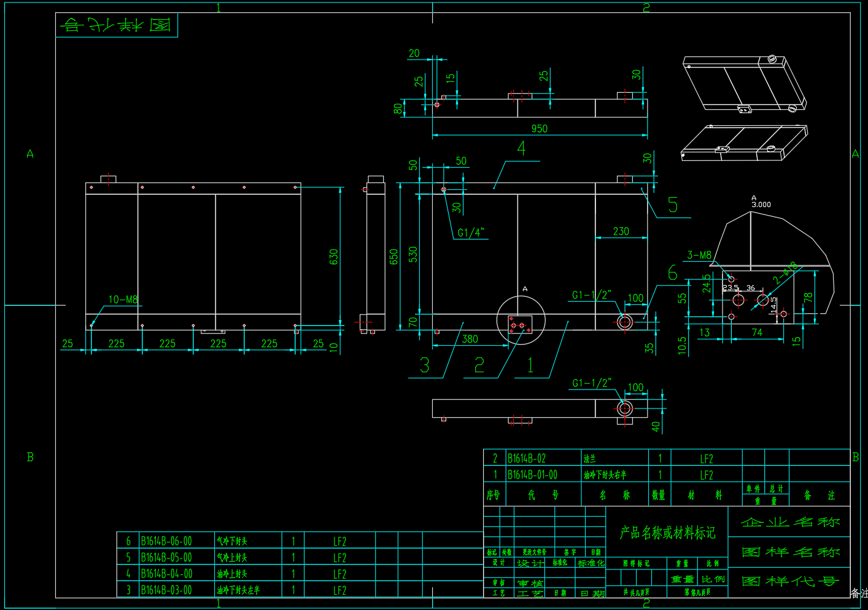Select the upper isometric view of the cooler
This screenshot has width=868, height=610.
click(744, 84)
